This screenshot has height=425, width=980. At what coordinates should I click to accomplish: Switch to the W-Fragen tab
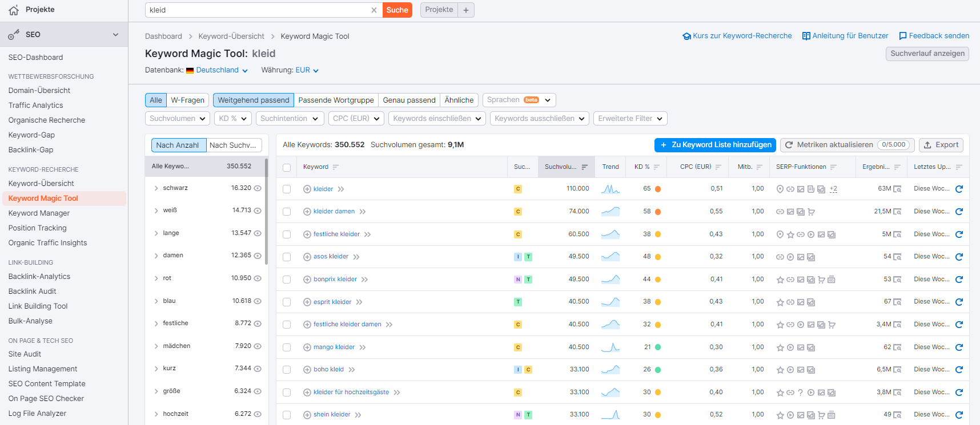pyautogui.click(x=187, y=100)
